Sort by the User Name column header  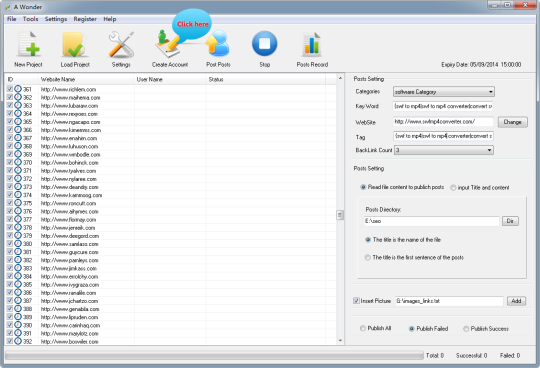170,80
